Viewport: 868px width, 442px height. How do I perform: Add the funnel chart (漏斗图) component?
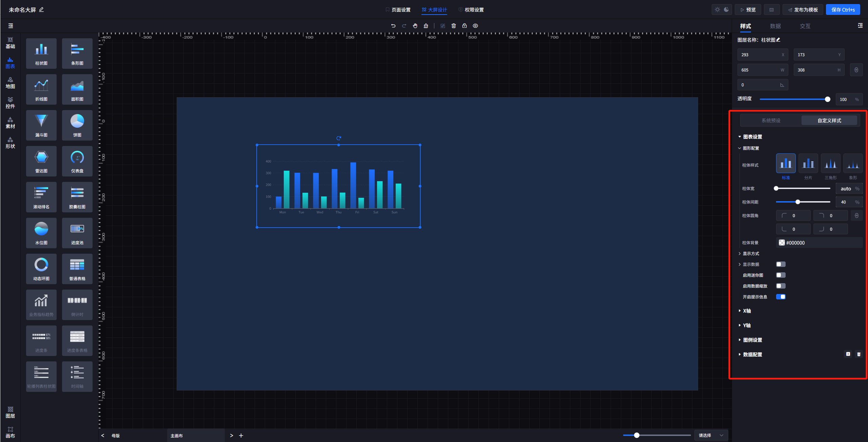point(41,125)
